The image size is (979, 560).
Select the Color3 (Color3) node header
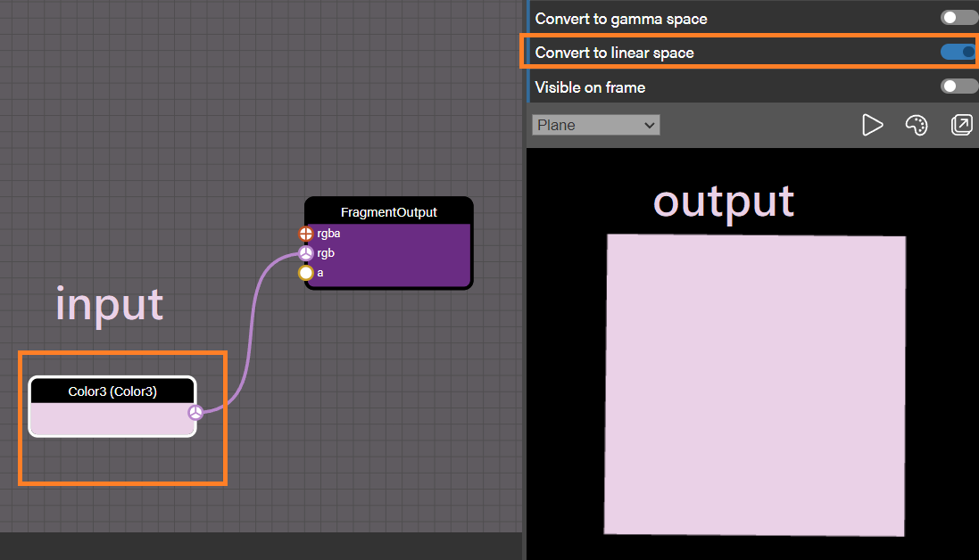pos(112,391)
